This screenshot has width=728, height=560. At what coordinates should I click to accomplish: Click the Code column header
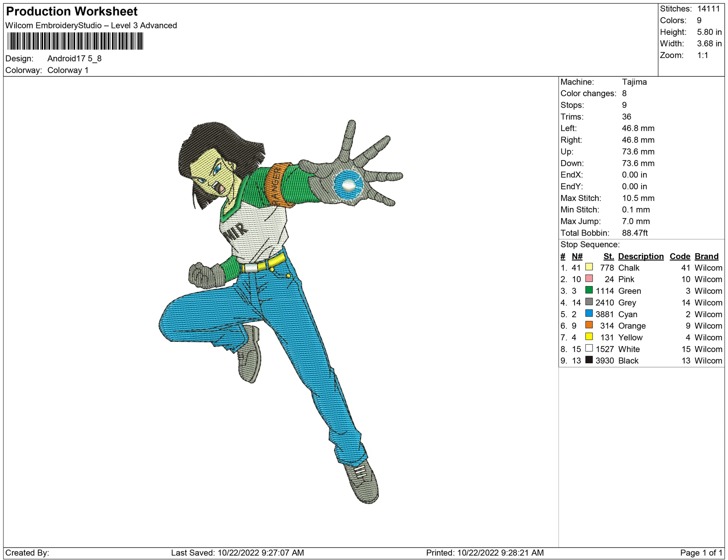679,256
